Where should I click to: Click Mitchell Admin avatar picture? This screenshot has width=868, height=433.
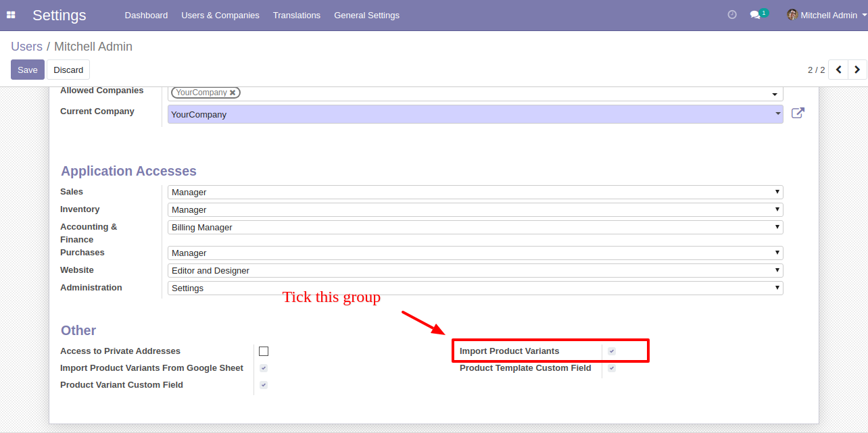click(x=792, y=15)
